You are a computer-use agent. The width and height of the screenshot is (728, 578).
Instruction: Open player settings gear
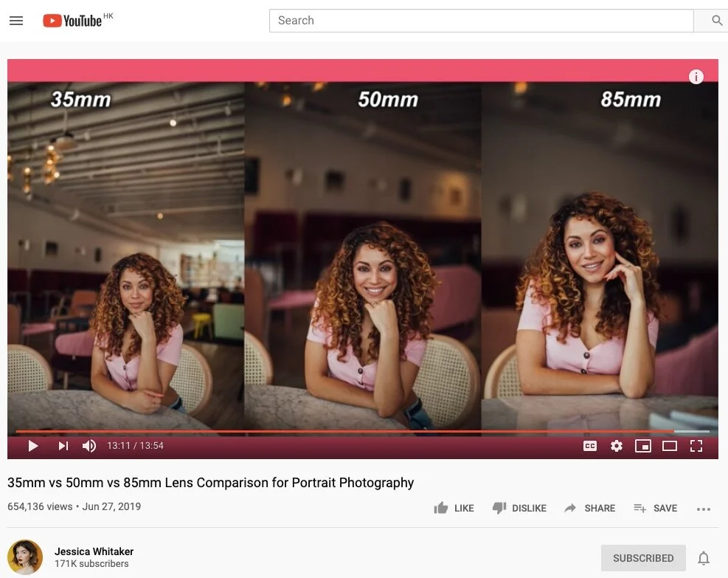pos(616,446)
